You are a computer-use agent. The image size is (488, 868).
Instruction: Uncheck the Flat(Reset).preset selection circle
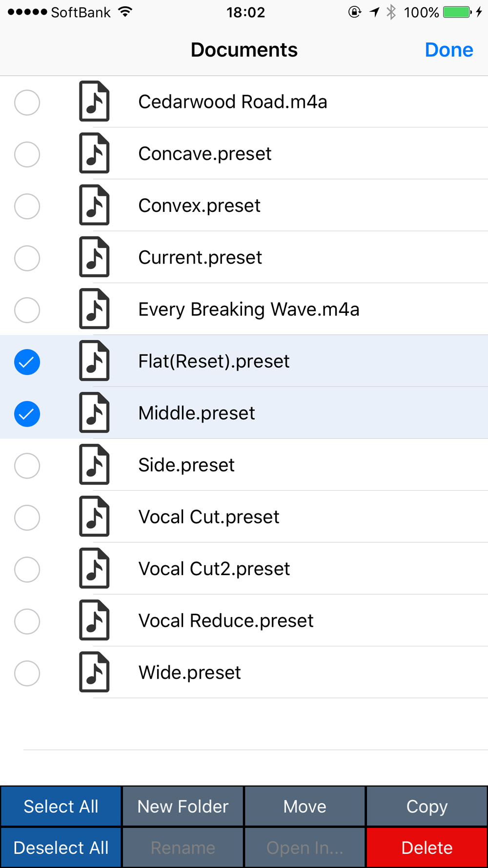tap(27, 362)
